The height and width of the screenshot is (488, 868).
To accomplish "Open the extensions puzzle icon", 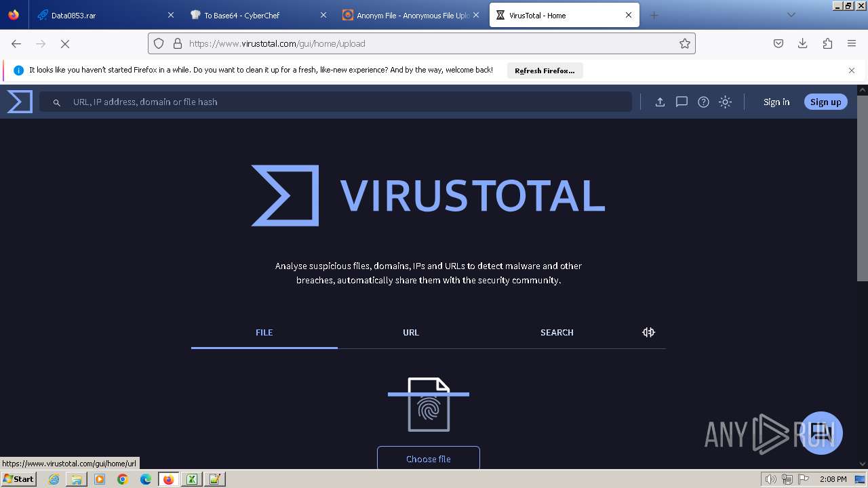I will tap(827, 43).
